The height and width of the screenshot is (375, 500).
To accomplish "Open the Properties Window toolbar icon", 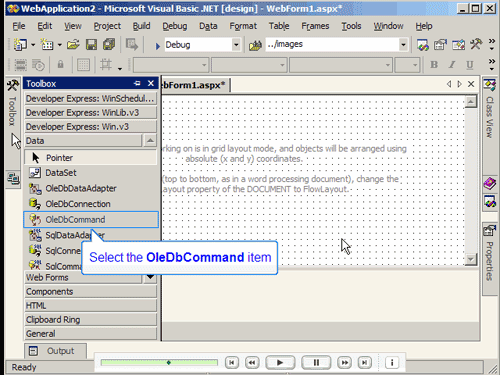I will click(440, 45).
